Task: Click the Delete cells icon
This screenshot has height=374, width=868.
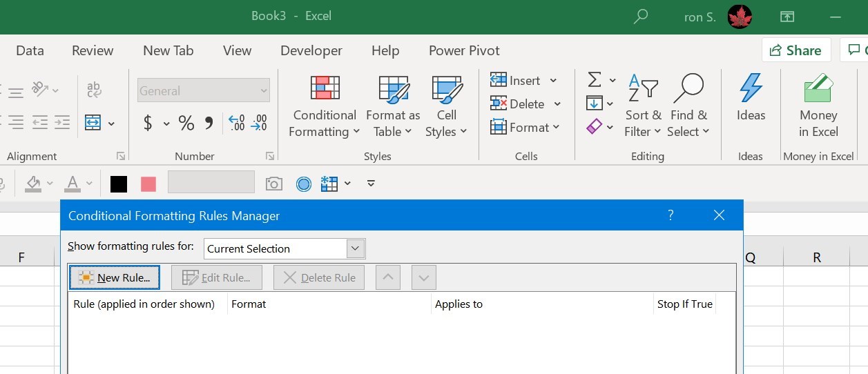Action: (x=499, y=104)
